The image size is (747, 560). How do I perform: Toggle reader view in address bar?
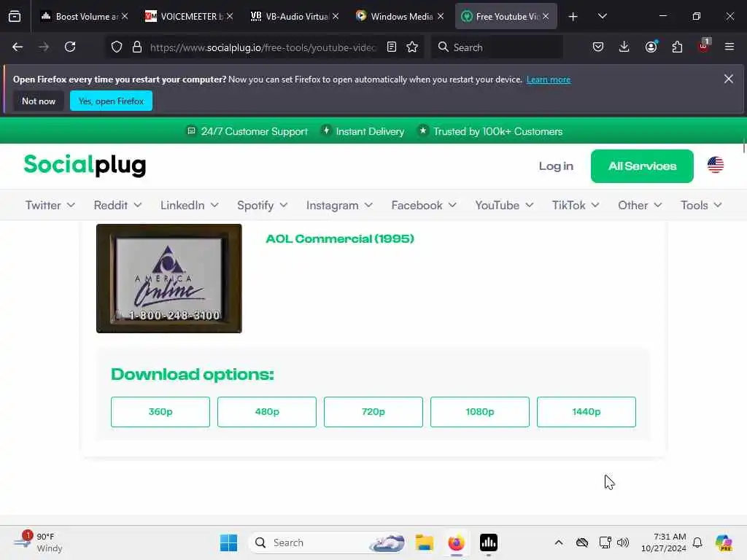pos(392,47)
